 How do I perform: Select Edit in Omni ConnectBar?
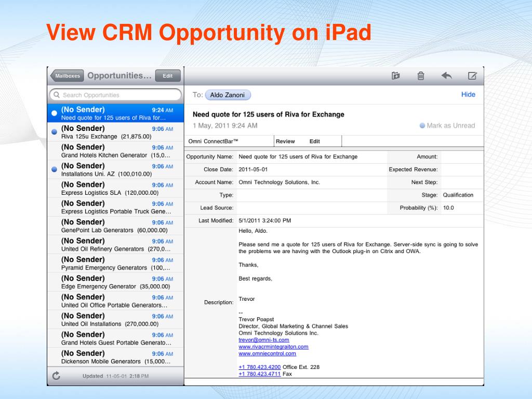click(x=314, y=141)
